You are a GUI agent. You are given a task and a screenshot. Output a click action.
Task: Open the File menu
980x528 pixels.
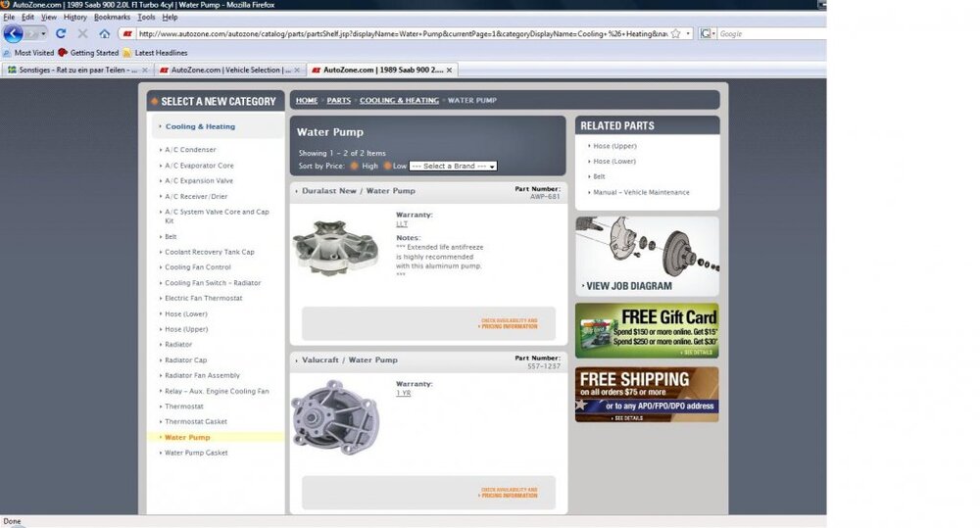click(9, 17)
